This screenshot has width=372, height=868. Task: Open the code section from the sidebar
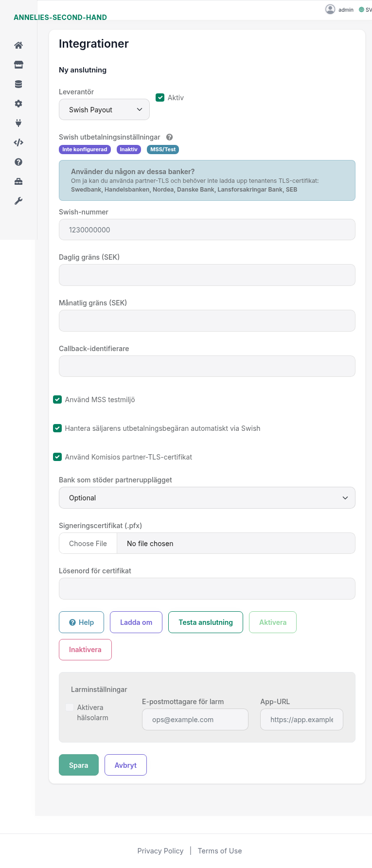coord(18,142)
